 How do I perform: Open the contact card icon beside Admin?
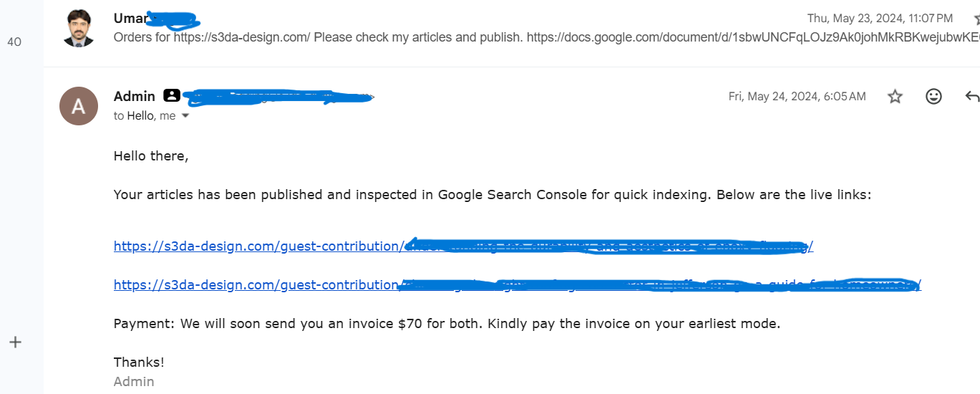(172, 95)
